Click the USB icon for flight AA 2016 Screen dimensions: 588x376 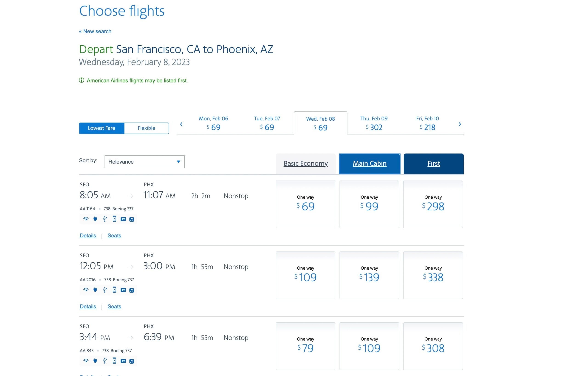[x=105, y=290]
